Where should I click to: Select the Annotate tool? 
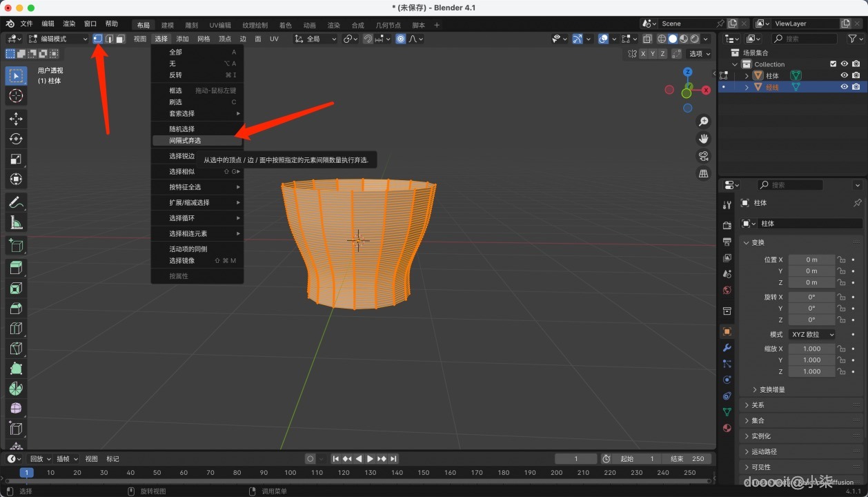point(16,202)
